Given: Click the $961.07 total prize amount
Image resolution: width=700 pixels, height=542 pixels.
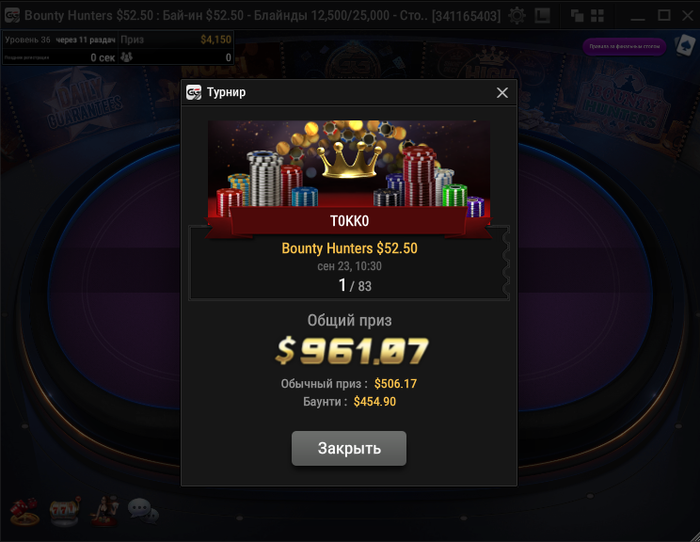Looking at the screenshot, I should click(x=352, y=350).
